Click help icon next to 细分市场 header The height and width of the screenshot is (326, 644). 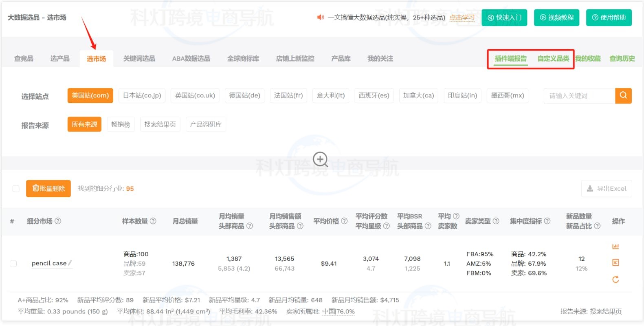click(58, 221)
